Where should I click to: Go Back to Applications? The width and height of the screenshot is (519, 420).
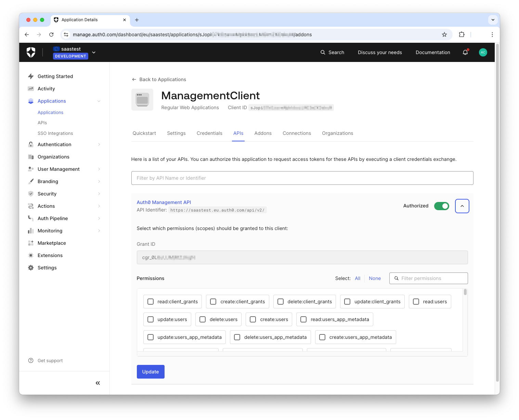(x=159, y=79)
